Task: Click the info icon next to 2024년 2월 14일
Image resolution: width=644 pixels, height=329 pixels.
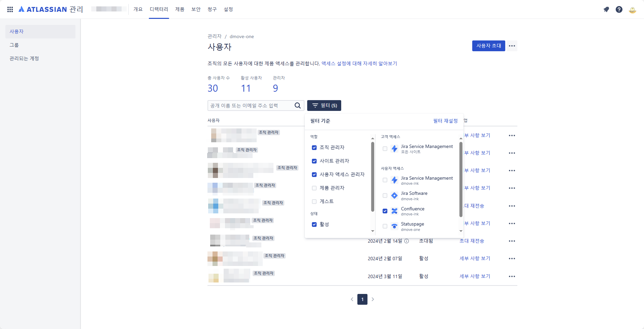Action: (x=407, y=241)
